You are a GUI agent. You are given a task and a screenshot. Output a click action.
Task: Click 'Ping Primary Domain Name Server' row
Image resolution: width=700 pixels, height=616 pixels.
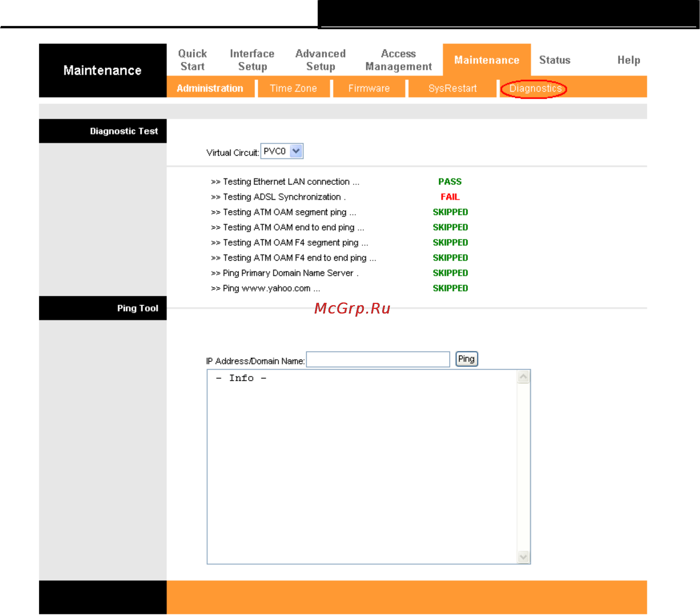[x=285, y=273]
